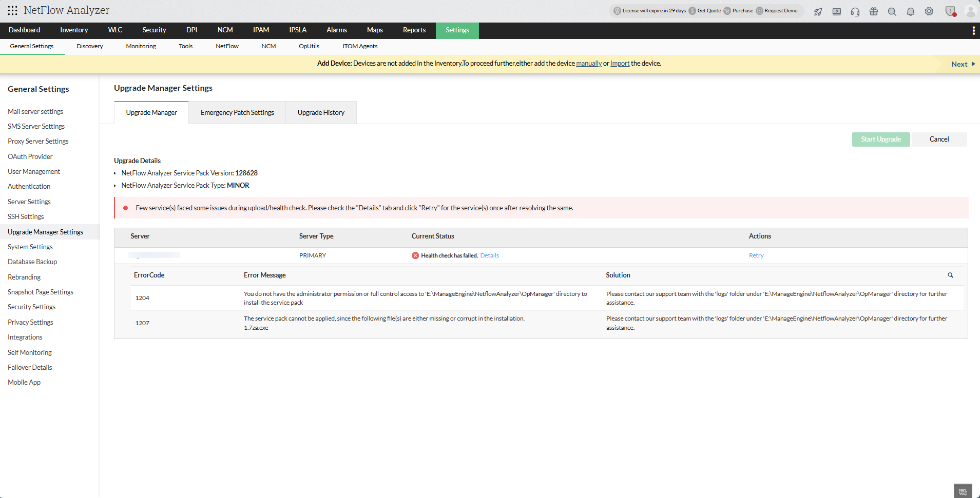Open the Reports menu
The height and width of the screenshot is (498, 980).
coord(414,30)
